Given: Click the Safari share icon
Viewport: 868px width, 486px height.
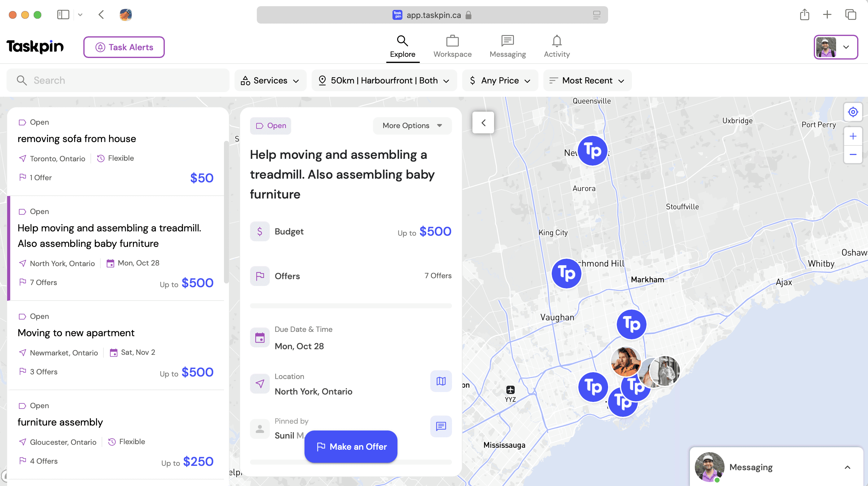Looking at the screenshot, I should click(804, 15).
